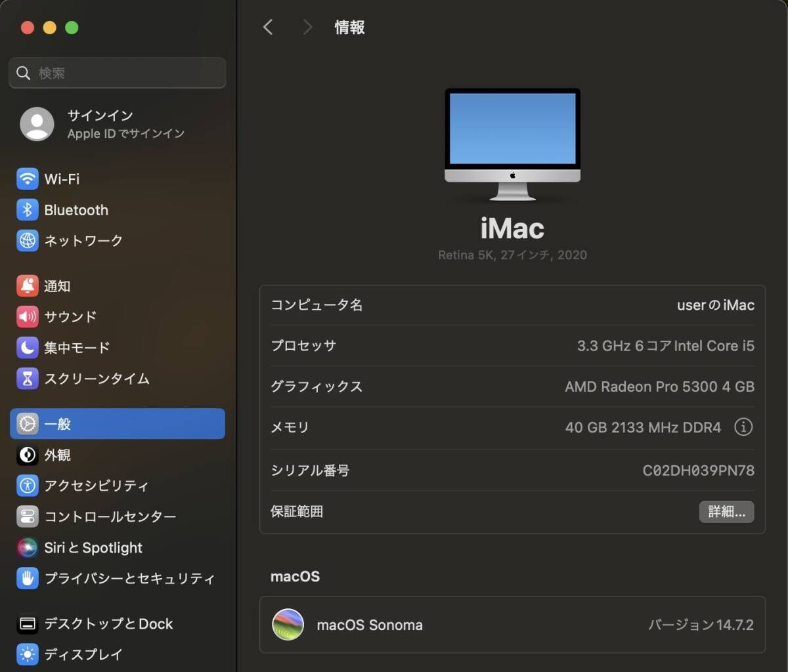Screen dimensions: 788x672
Task: Select 外観 label in sidebar
Action: 57,455
